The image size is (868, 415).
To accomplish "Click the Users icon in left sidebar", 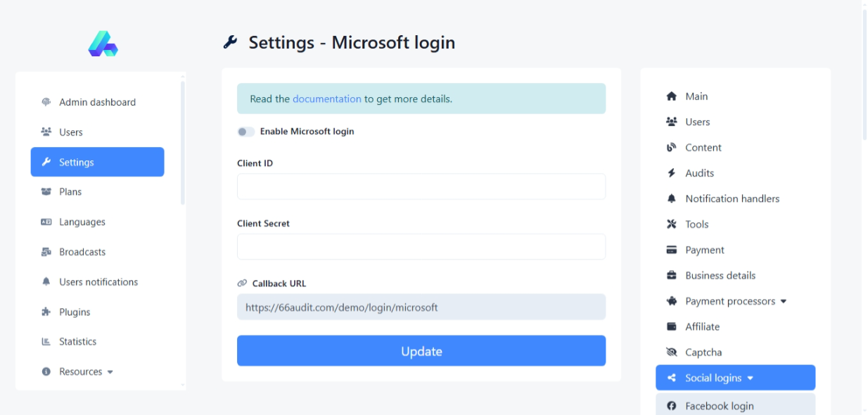I will click(x=46, y=132).
